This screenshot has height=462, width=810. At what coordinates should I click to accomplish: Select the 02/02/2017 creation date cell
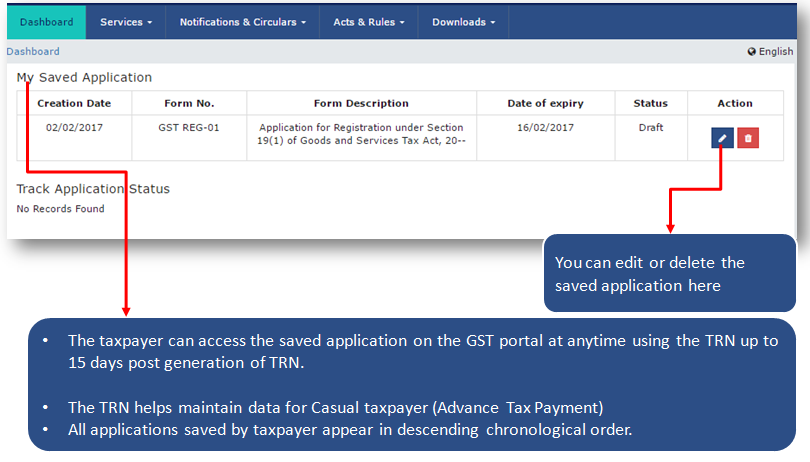[74, 128]
